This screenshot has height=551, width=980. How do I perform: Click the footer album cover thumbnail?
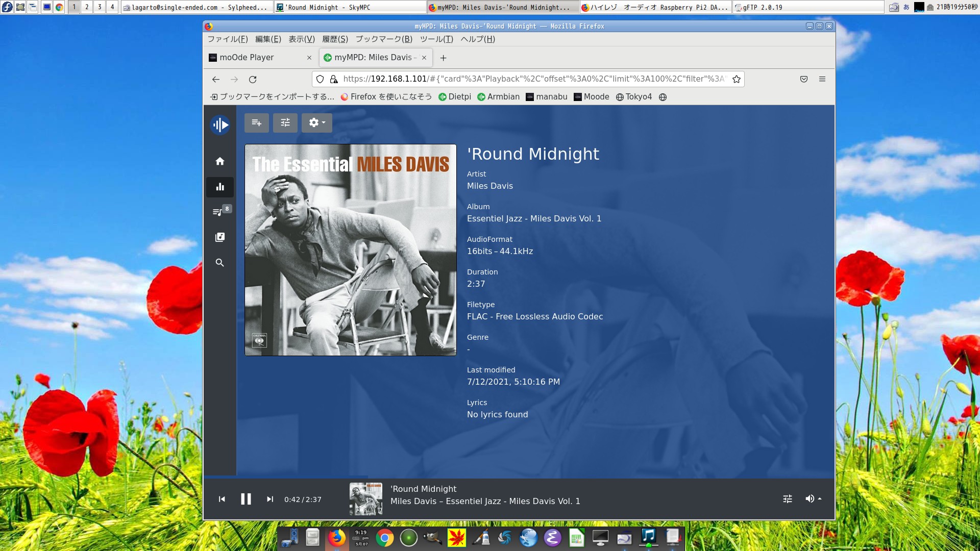tap(366, 499)
